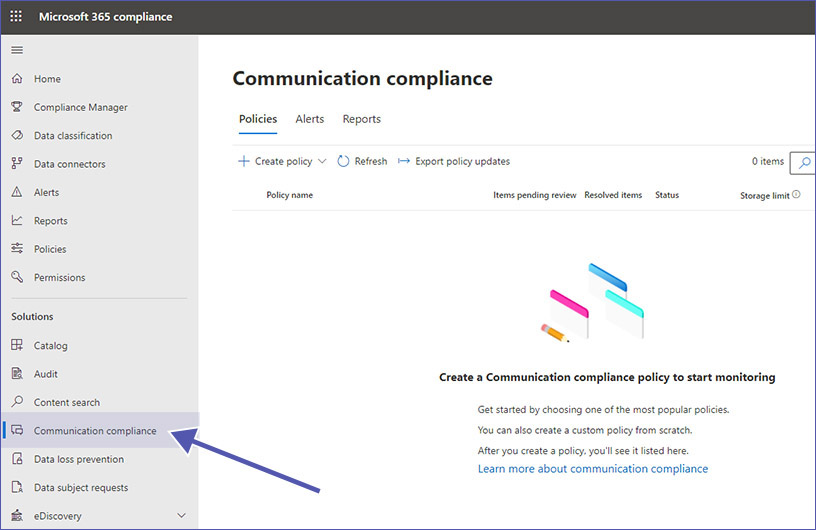The height and width of the screenshot is (530, 816).
Task: Click the Permissions key icon
Action: click(16, 277)
